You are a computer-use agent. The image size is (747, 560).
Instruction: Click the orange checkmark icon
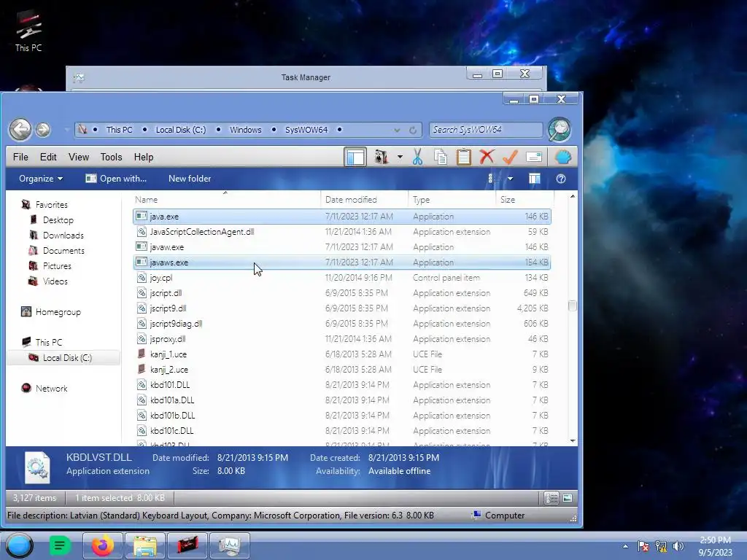click(x=510, y=157)
